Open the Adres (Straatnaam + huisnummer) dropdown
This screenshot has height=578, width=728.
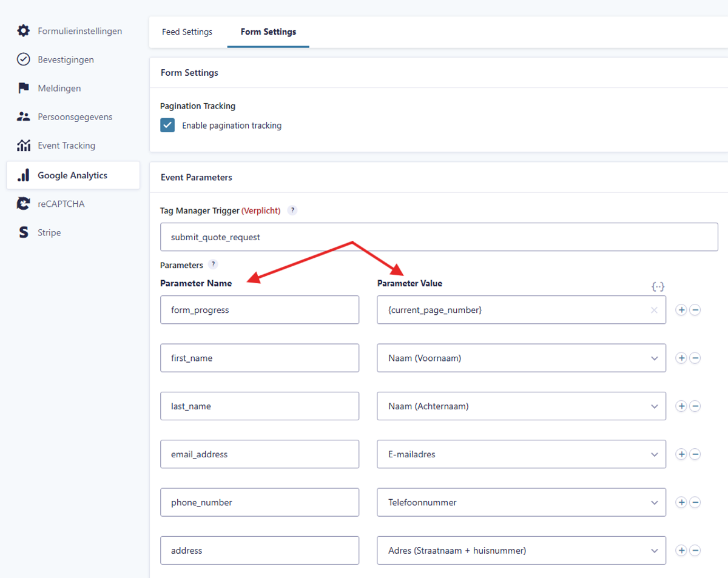pyautogui.click(x=521, y=551)
